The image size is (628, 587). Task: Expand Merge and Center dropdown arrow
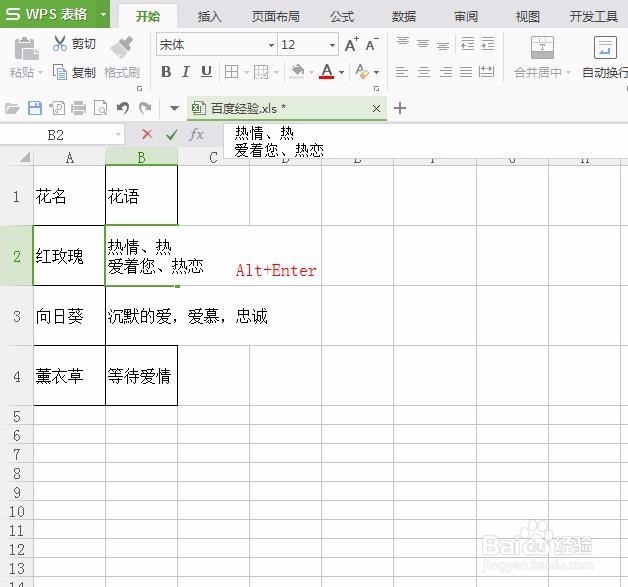568,72
